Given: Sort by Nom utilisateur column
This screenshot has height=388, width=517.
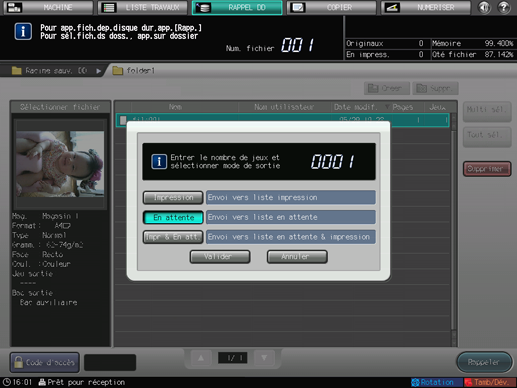Looking at the screenshot, I should 284,107.
